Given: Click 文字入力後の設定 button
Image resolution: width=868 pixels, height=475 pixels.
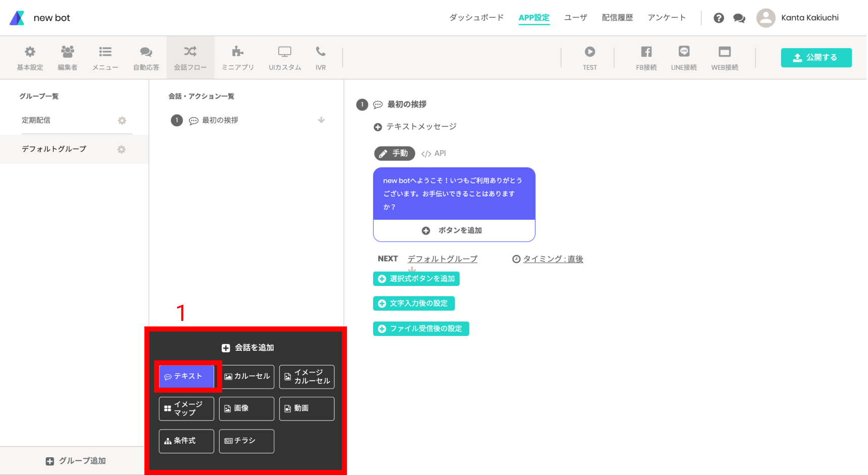Looking at the screenshot, I should pyautogui.click(x=414, y=303).
